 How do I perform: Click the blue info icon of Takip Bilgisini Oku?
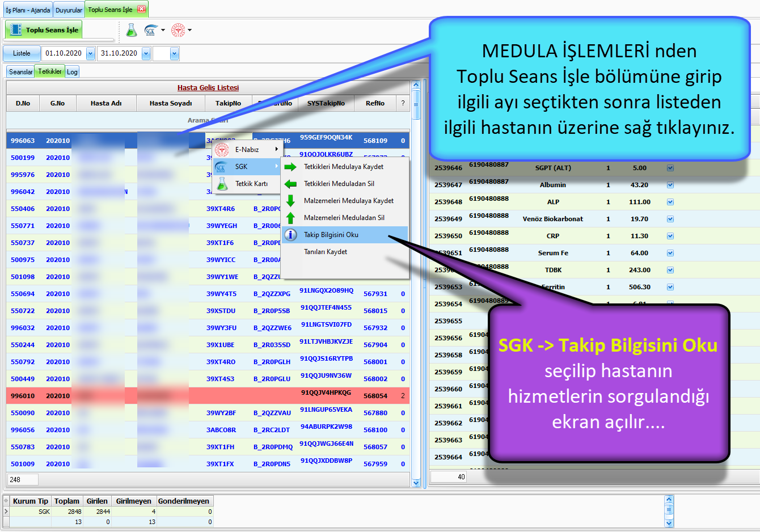coord(290,235)
